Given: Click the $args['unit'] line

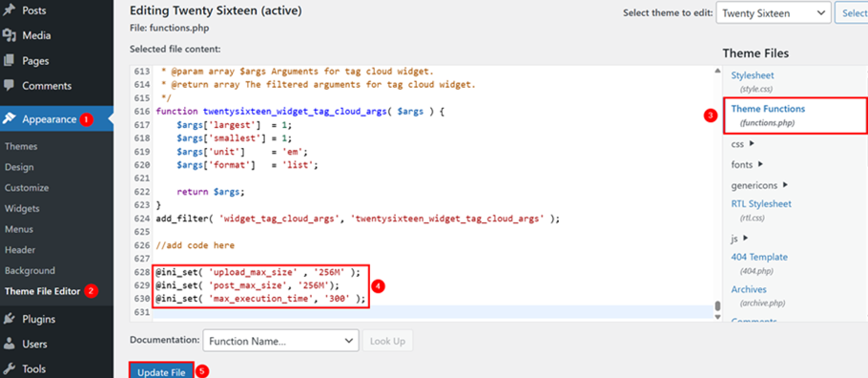Looking at the screenshot, I should click(x=242, y=152).
